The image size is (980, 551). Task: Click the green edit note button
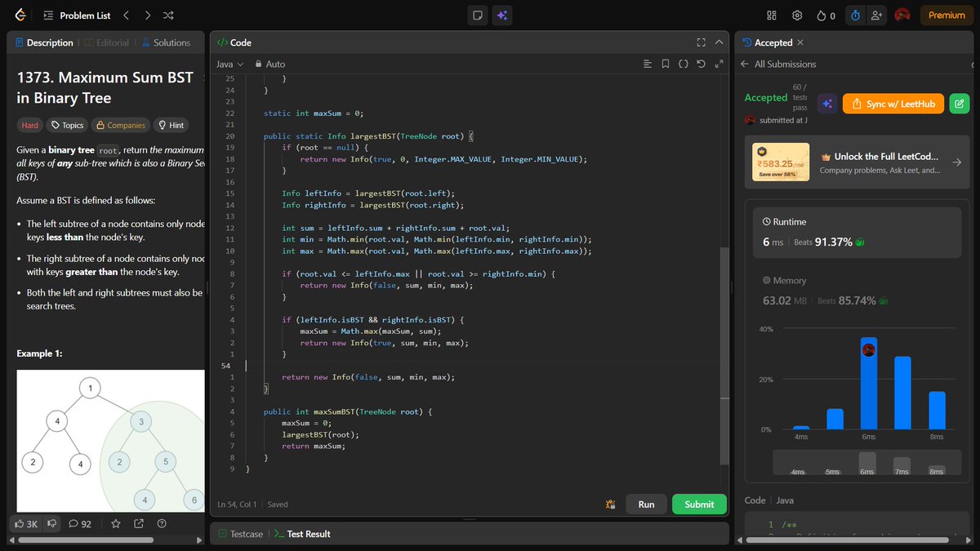pos(960,104)
